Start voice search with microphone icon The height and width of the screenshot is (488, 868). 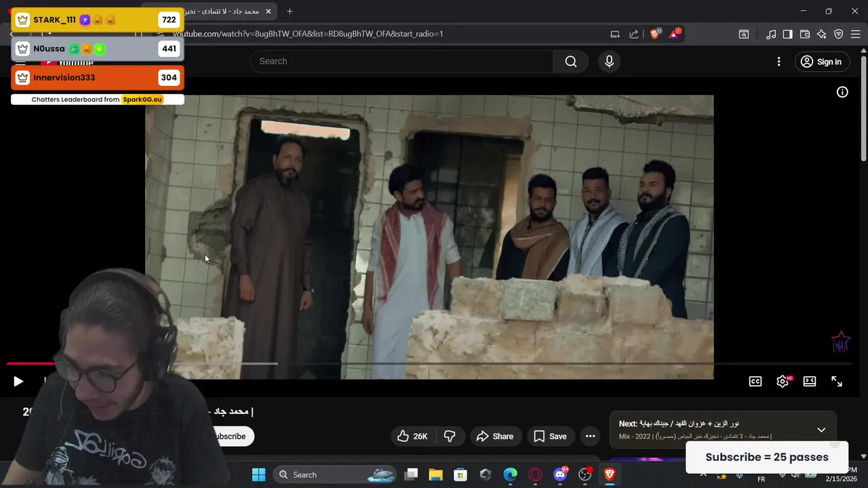tap(609, 62)
